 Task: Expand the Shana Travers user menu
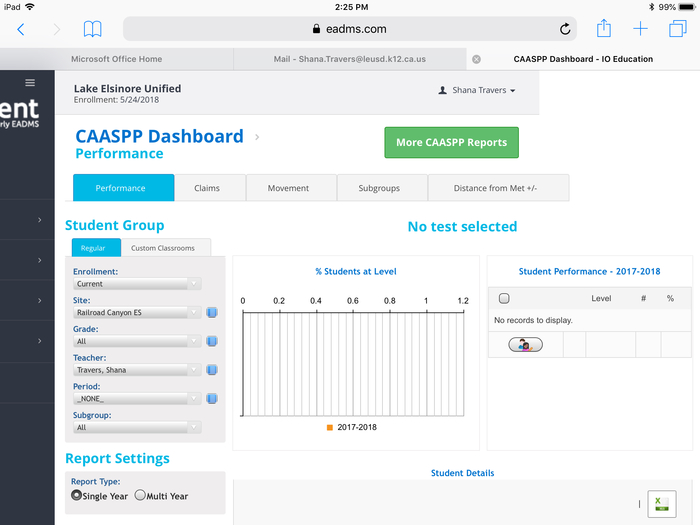pyautogui.click(x=478, y=91)
